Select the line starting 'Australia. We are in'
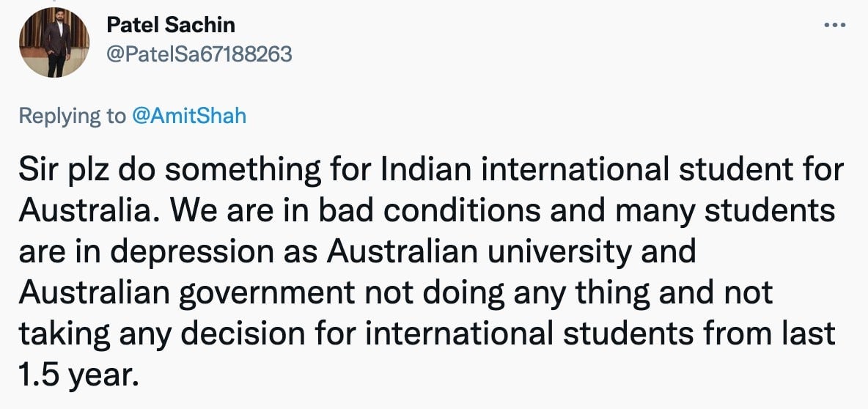The height and width of the screenshot is (409, 868). [x=426, y=211]
